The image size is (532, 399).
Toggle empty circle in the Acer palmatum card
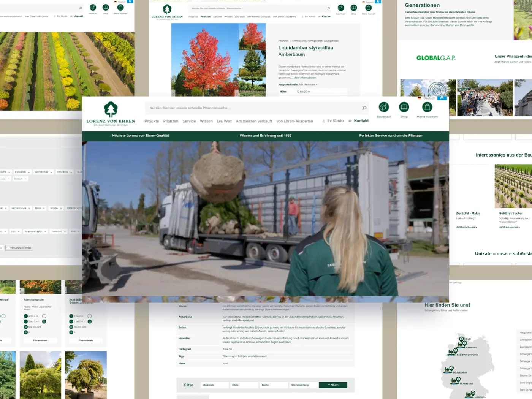click(x=44, y=316)
